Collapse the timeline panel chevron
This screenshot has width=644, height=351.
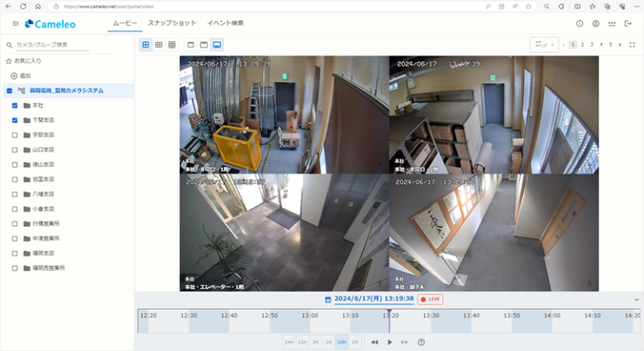[636, 299]
